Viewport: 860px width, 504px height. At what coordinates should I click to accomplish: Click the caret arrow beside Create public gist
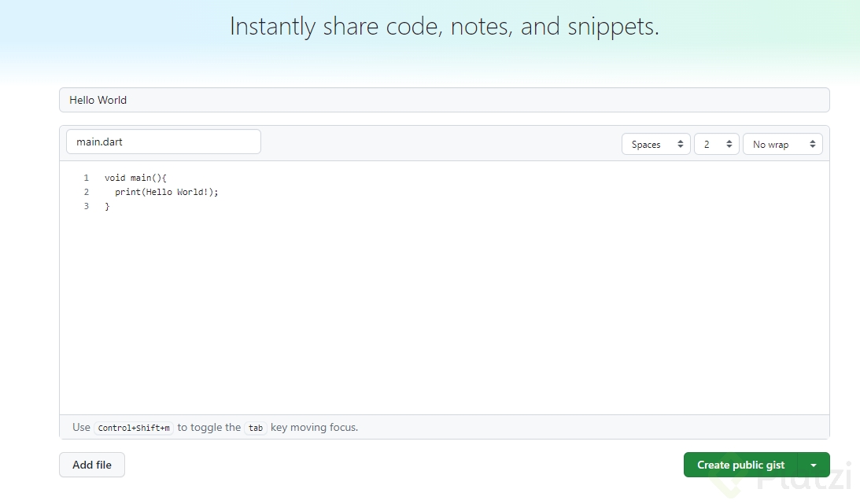click(x=814, y=465)
